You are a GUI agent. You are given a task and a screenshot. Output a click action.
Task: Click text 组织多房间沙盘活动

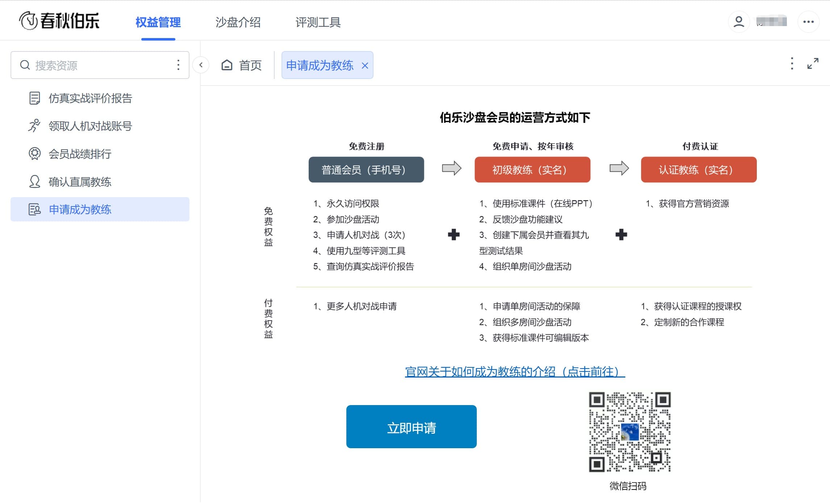coord(532,322)
